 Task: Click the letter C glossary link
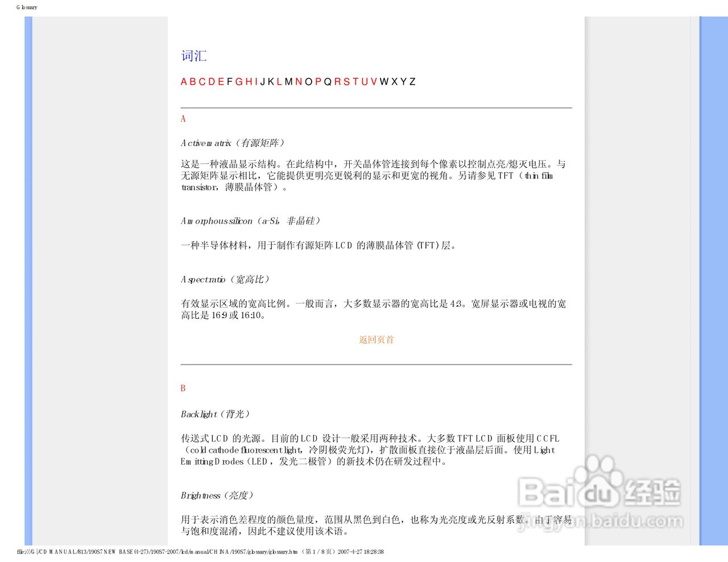pyautogui.click(x=202, y=82)
